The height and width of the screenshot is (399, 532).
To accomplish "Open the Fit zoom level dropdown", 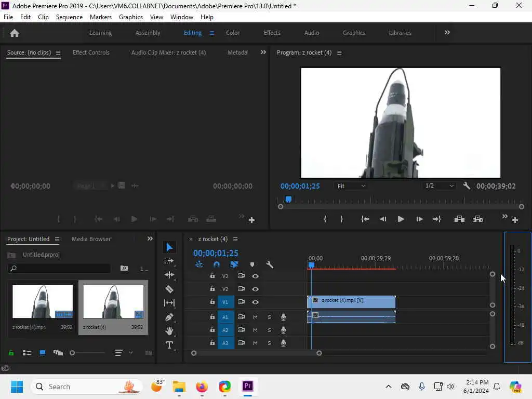I will [x=351, y=186].
